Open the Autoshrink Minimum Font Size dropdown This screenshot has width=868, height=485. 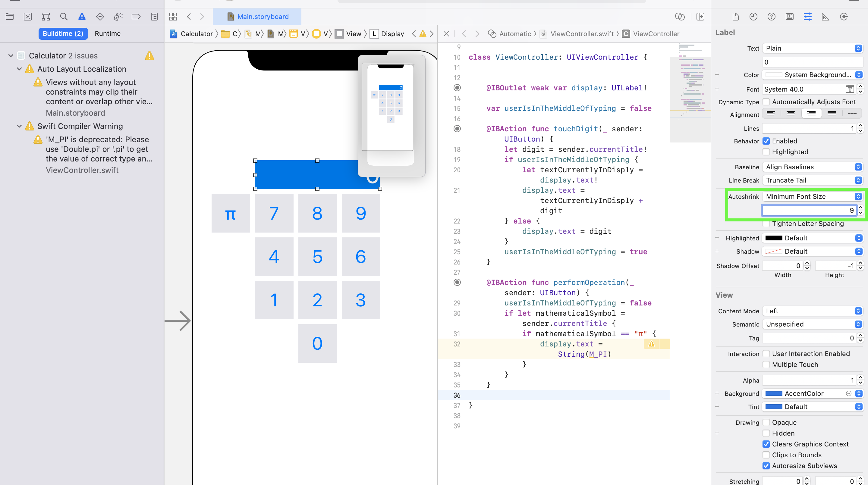point(813,196)
